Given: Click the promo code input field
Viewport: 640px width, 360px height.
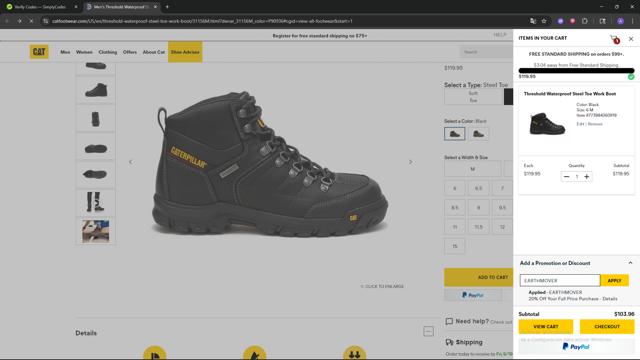Looking at the screenshot, I should pyautogui.click(x=560, y=280).
